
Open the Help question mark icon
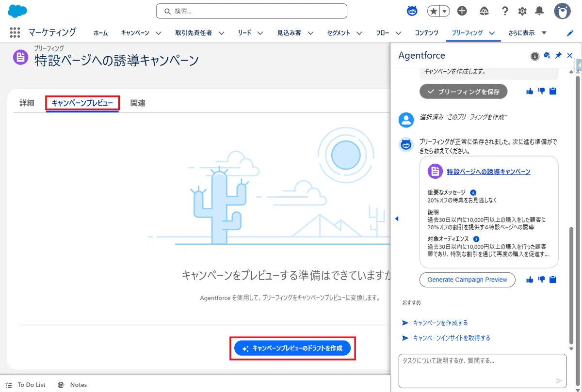click(x=505, y=11)
